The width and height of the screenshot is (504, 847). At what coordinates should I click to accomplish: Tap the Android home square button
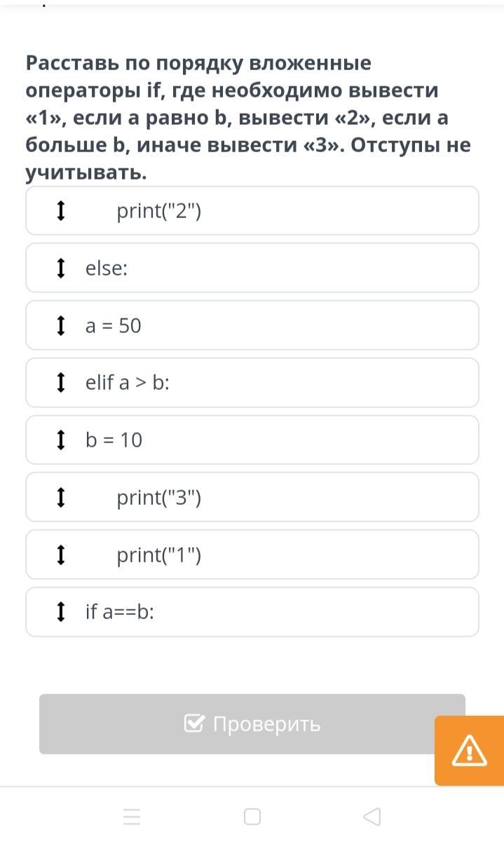click(252, 817)
